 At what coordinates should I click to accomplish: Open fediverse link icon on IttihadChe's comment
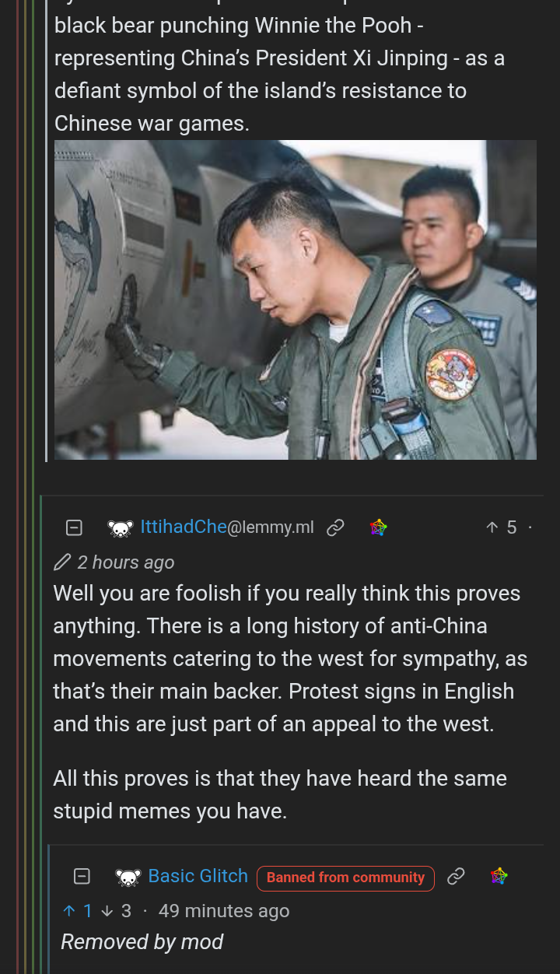coord(379,527)
